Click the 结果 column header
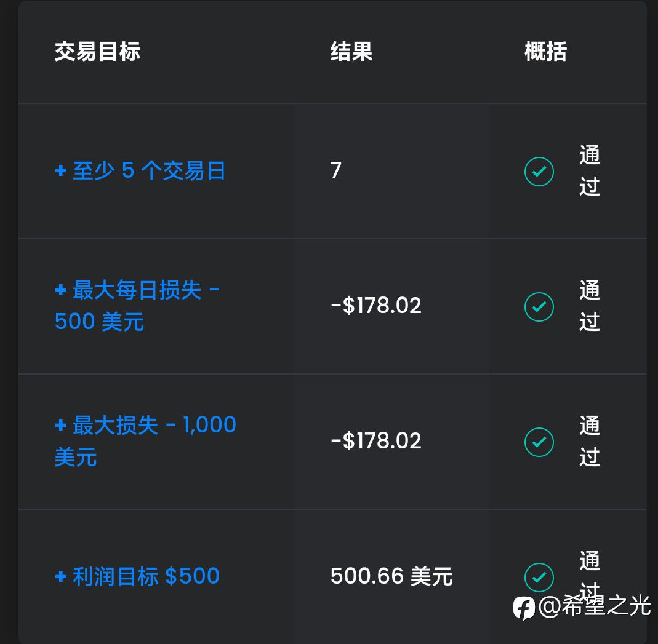Screen dimensions: 658x644 point(351,52)
